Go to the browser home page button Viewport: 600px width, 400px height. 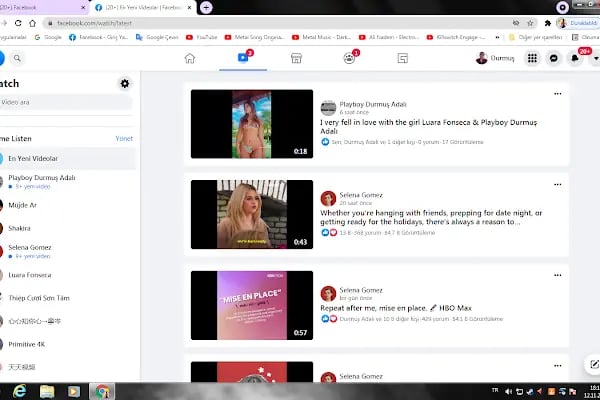click(33, 23)
